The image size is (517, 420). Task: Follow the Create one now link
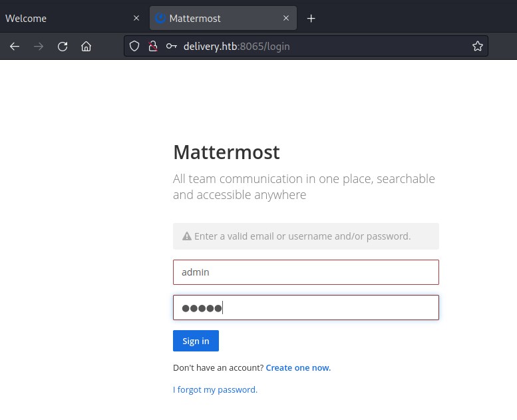(x=298, y=367)
